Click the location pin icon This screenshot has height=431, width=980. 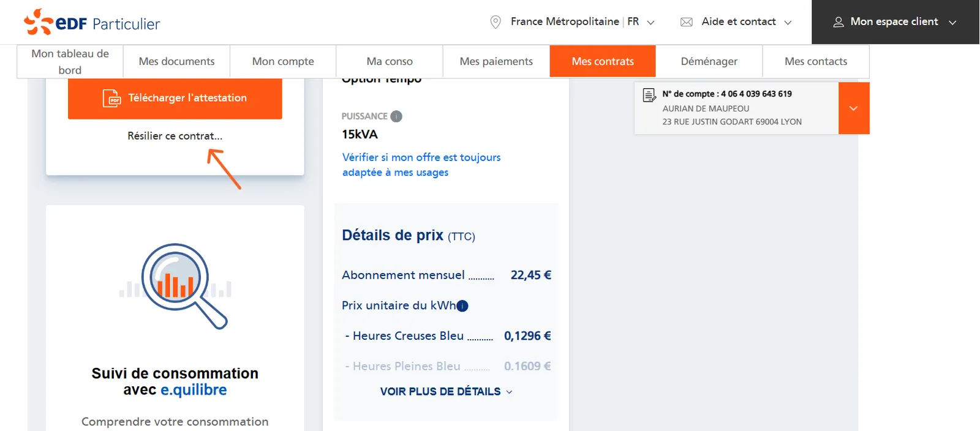[496, 22]
